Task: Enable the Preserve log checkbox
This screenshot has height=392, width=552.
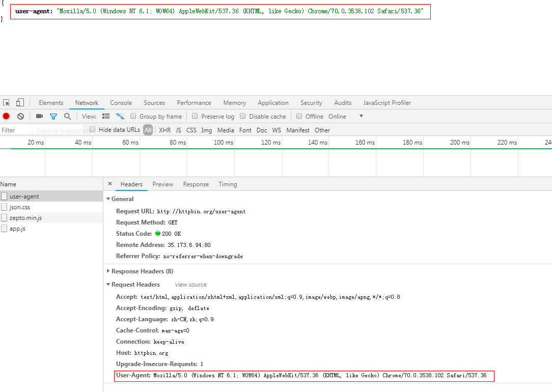Action: 195,116
